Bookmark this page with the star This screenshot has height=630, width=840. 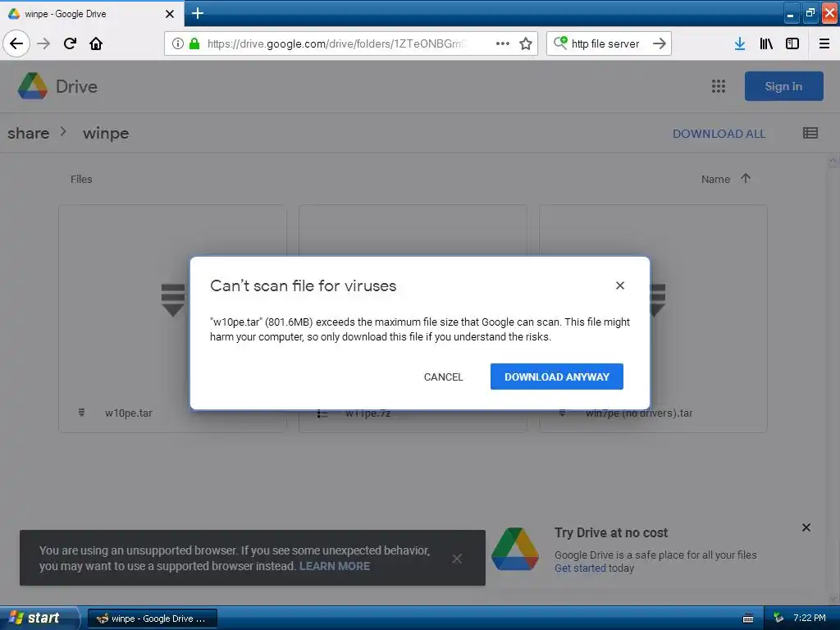(526, 43)
